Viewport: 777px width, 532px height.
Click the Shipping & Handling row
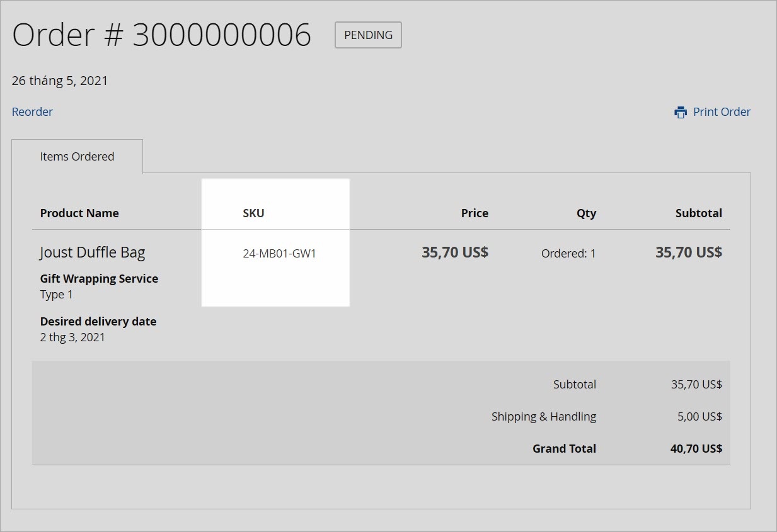tap(544, 416)
